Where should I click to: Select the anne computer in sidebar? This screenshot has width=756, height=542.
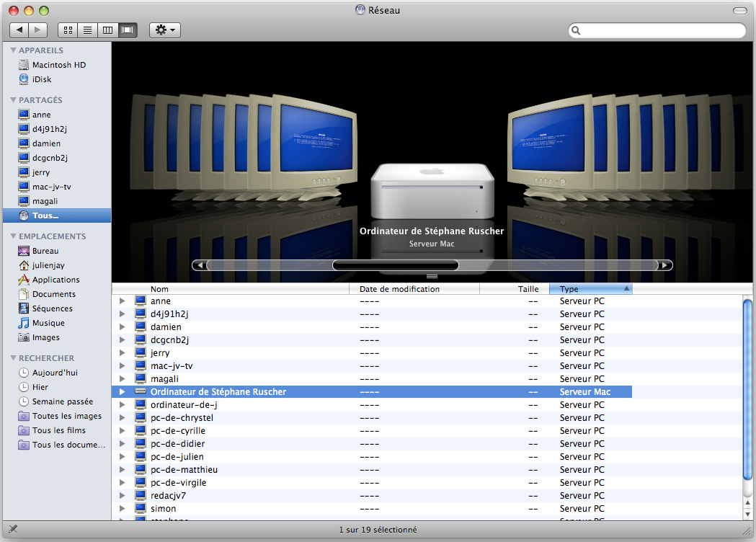coord(57,115)
